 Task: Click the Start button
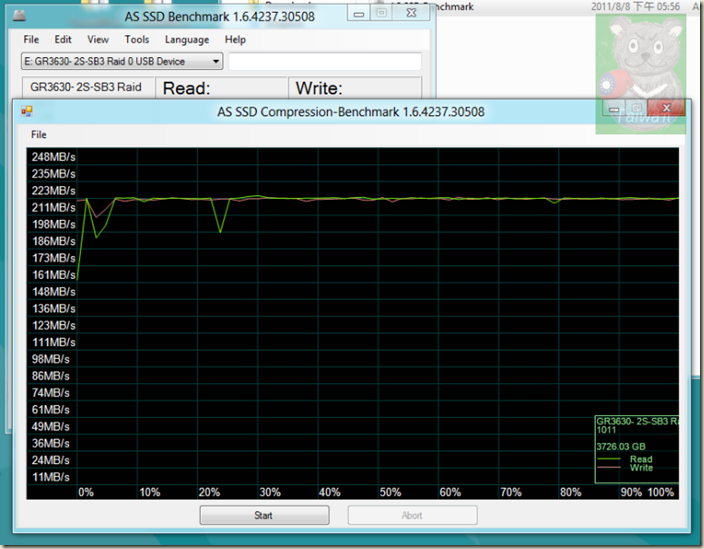coord(264,515)
